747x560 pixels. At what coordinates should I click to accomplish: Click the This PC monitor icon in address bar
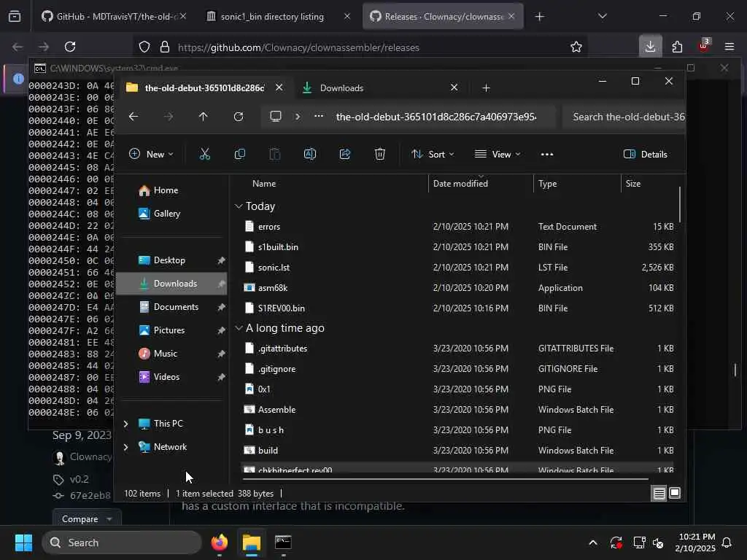[276, 116]
